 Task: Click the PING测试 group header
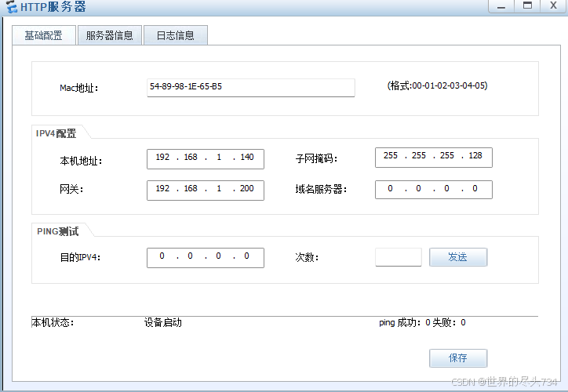click(x=58, y=231)
